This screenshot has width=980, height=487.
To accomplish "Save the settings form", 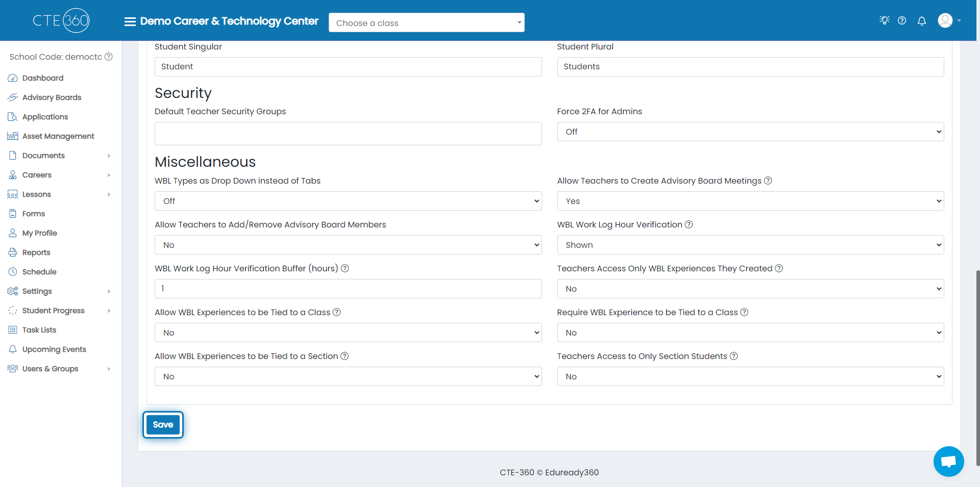I will [163, 425].
